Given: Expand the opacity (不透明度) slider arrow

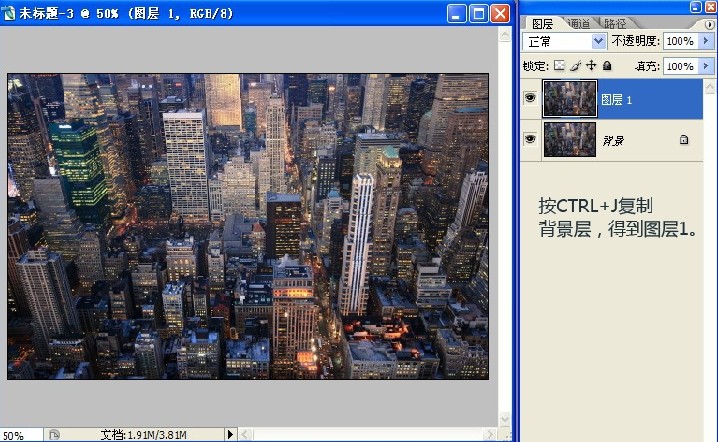Looking at the screenshot, I should coord(707,41).
